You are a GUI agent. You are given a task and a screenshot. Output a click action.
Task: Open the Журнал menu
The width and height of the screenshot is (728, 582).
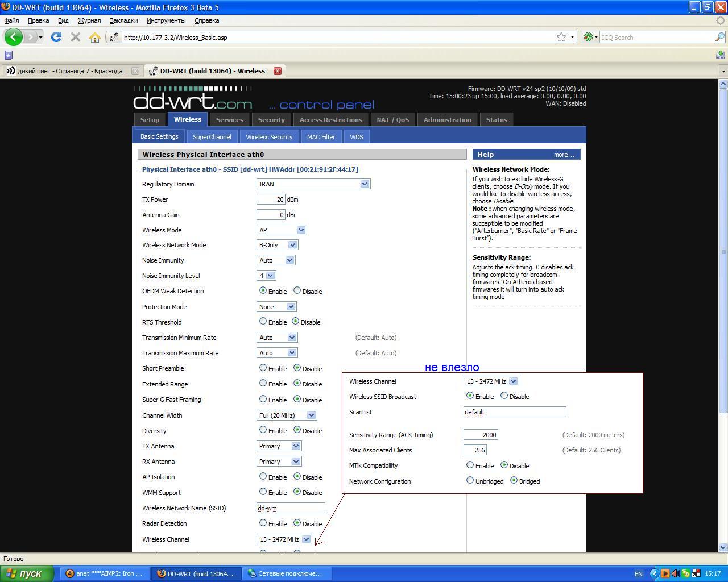click(x=89, y=20)
